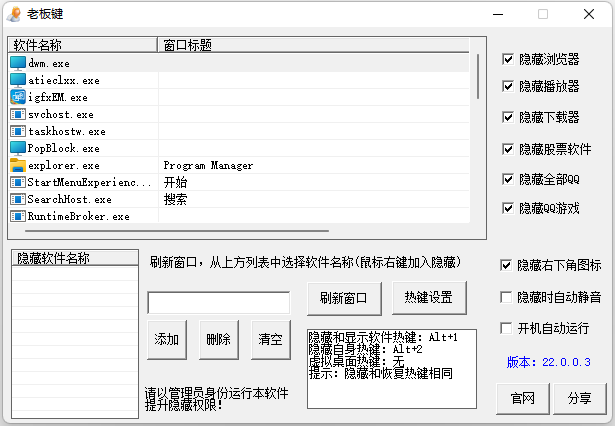Image resolution: width=615 pixels, height=426 pixels.
Task: Minimize the 老板键 window
Action: tap(498, 15)
